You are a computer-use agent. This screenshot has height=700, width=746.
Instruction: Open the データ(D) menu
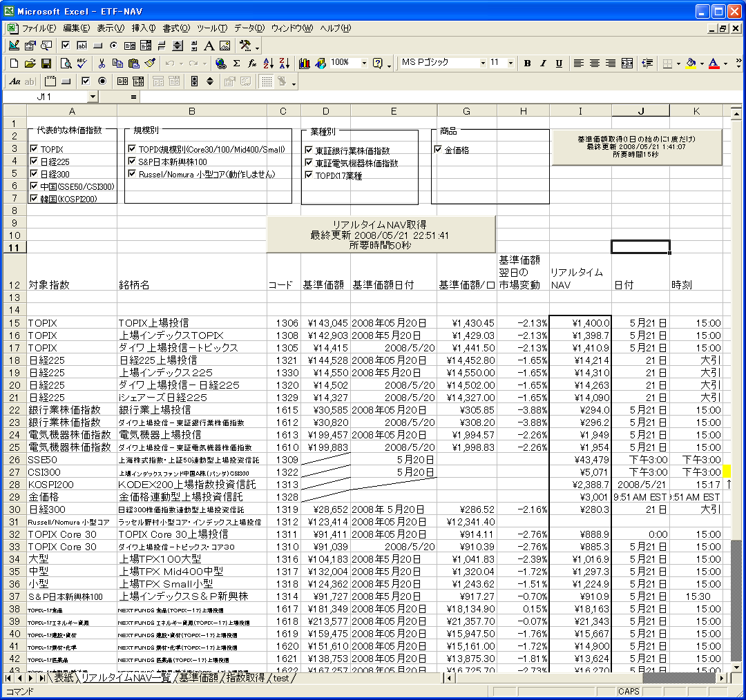tap(249, 28)
